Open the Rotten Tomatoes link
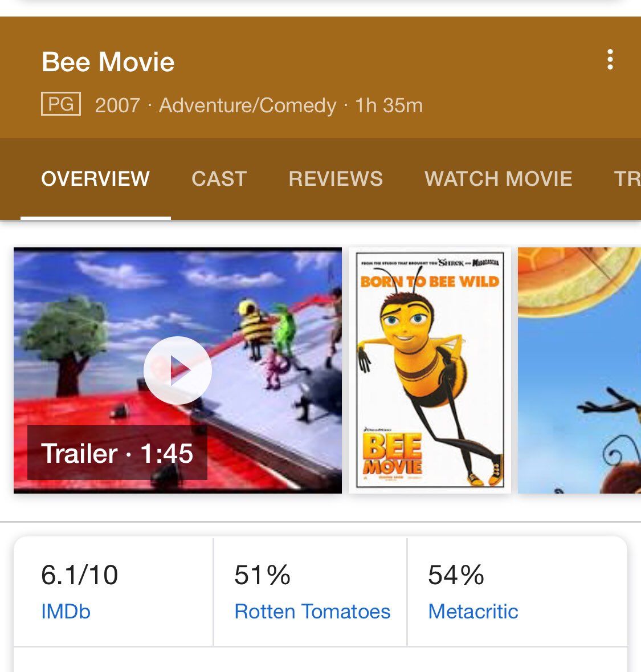641x672 pixels. [312, 611]
